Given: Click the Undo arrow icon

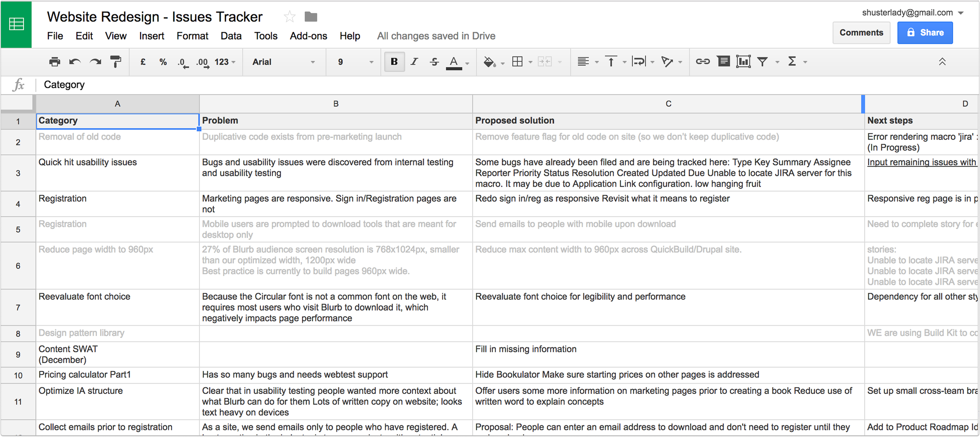Looking at the screenshot, I should click(75, 62).
